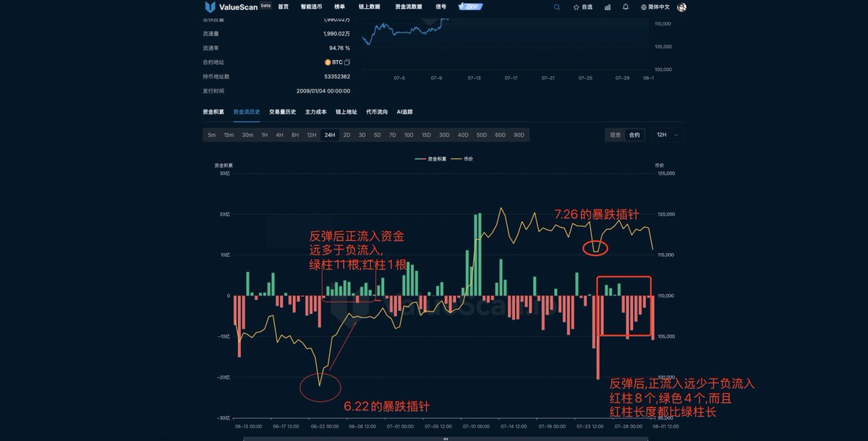Open the notification bell
Viewport: 868px width, 441px height.
(x=626, y=7)
